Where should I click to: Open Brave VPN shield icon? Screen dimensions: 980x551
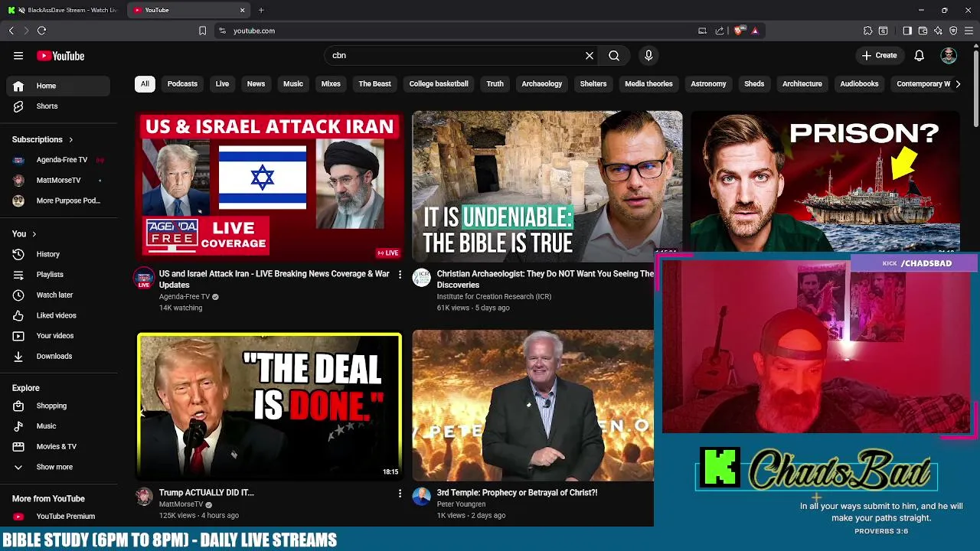pos(953,31)
